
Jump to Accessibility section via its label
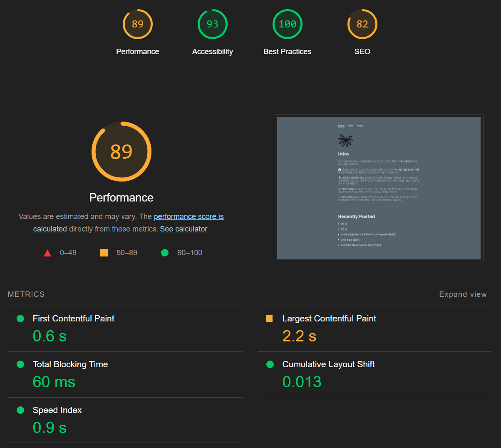pyautogui.click(x=212, y=52)
